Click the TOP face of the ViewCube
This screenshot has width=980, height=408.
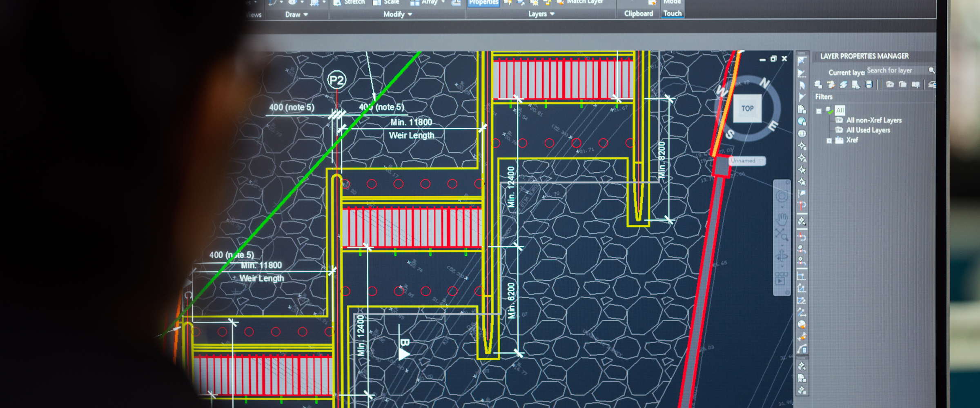(747, 109)
